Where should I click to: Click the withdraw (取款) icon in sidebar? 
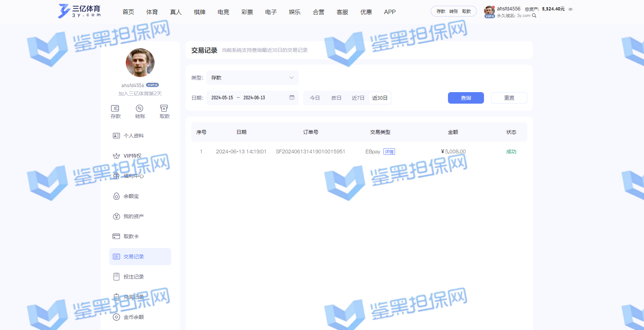coord(164,108)
